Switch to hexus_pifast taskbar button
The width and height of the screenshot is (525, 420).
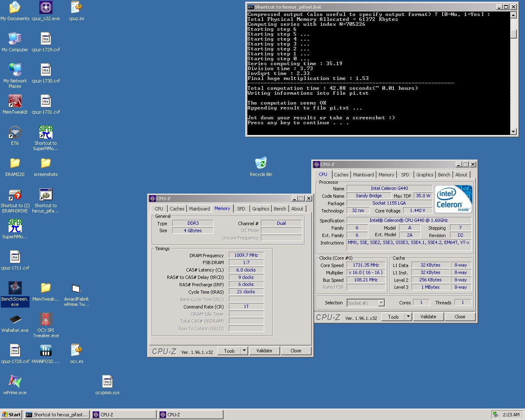[x=57, y=415]
